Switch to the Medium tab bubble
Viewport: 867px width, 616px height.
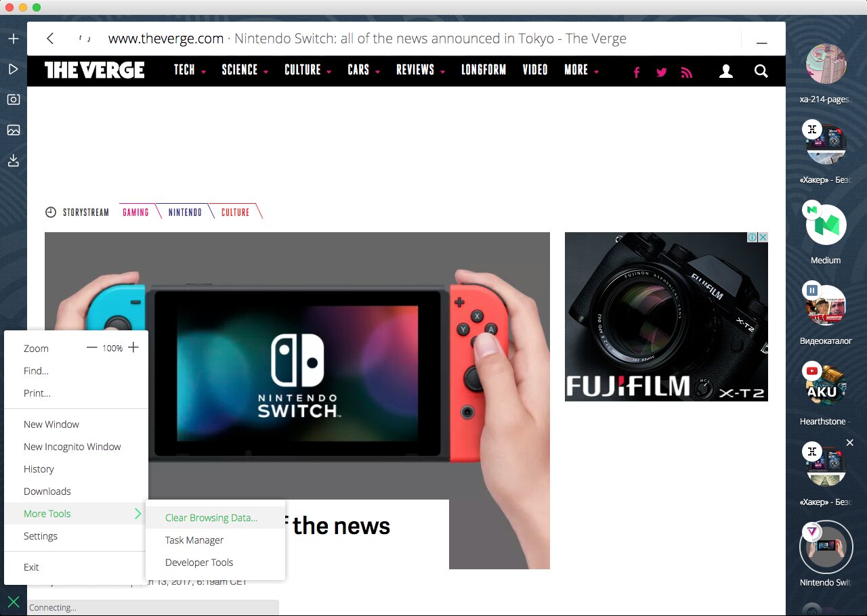point(826,225)
